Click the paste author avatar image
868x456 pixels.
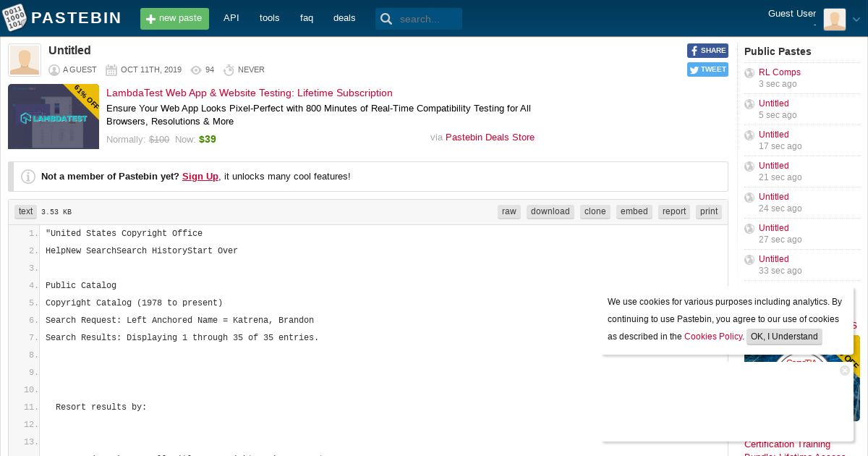[25, 60]
